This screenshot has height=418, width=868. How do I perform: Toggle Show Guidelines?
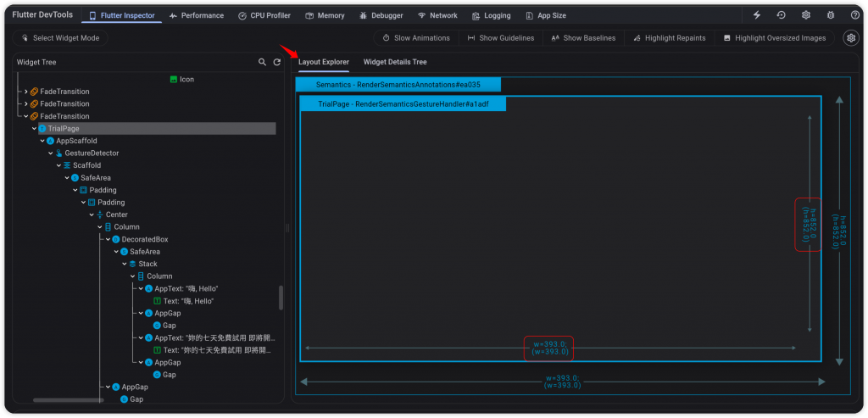pyautogui.click(x=500, y=38)
